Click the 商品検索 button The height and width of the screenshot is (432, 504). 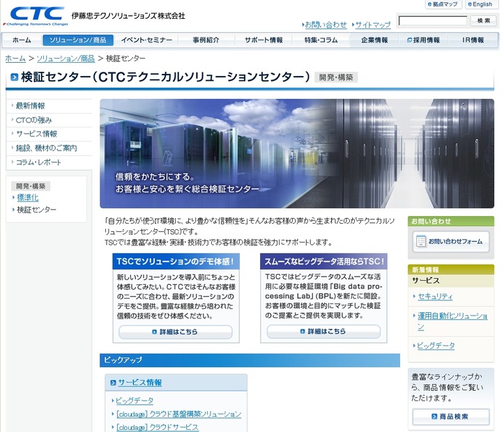[450, 417]
